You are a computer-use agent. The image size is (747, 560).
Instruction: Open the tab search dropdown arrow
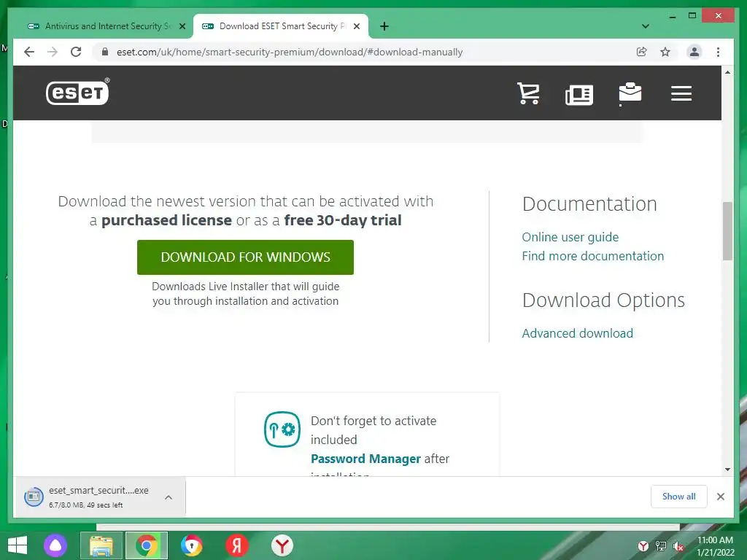645,26
